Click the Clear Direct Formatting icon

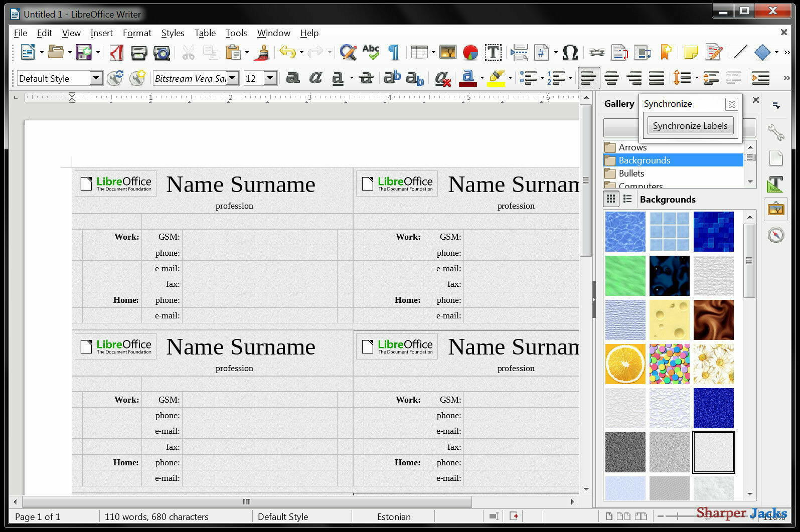pyautogui.click(x=442, y=78)
